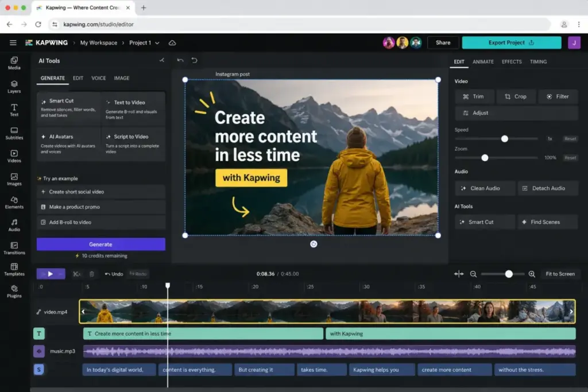This screenshot has height=392, width=588.
Task: Click the text track T badge
Action: pos(39,333)
